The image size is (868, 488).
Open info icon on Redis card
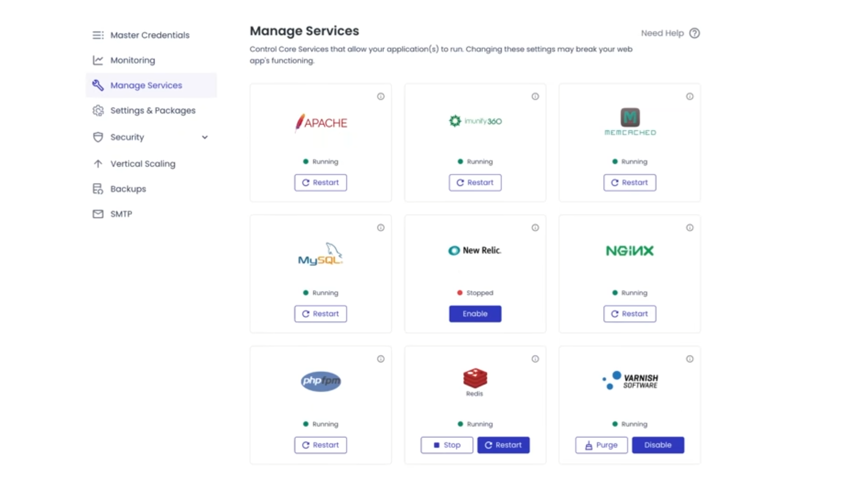pos(535,359)
